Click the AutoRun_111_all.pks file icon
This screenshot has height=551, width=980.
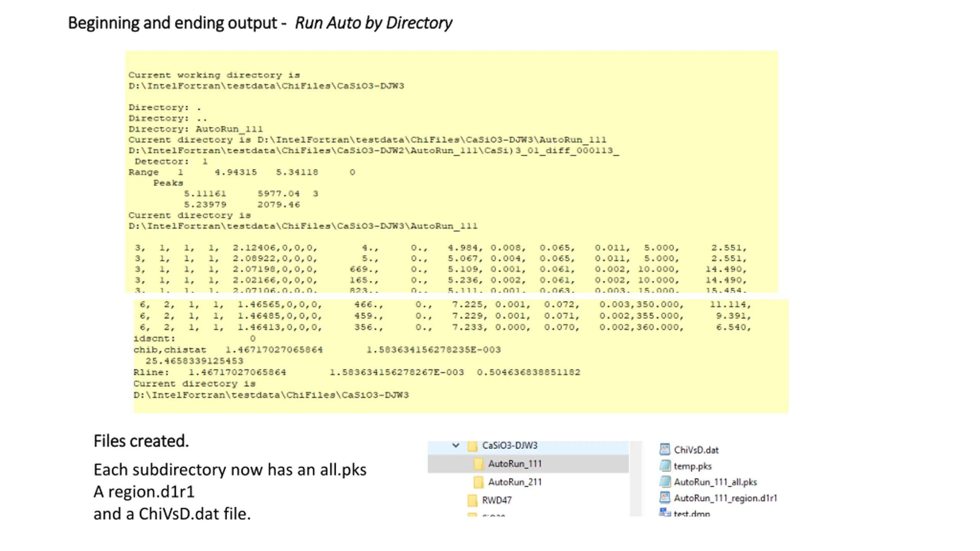pyautogui.click(x=665, y=482)
